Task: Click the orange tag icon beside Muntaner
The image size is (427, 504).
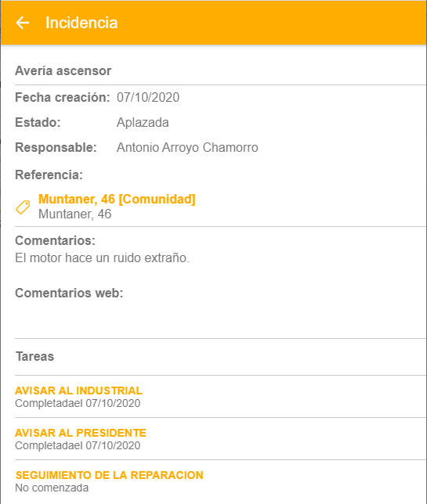Action: [x=23, y=207]
